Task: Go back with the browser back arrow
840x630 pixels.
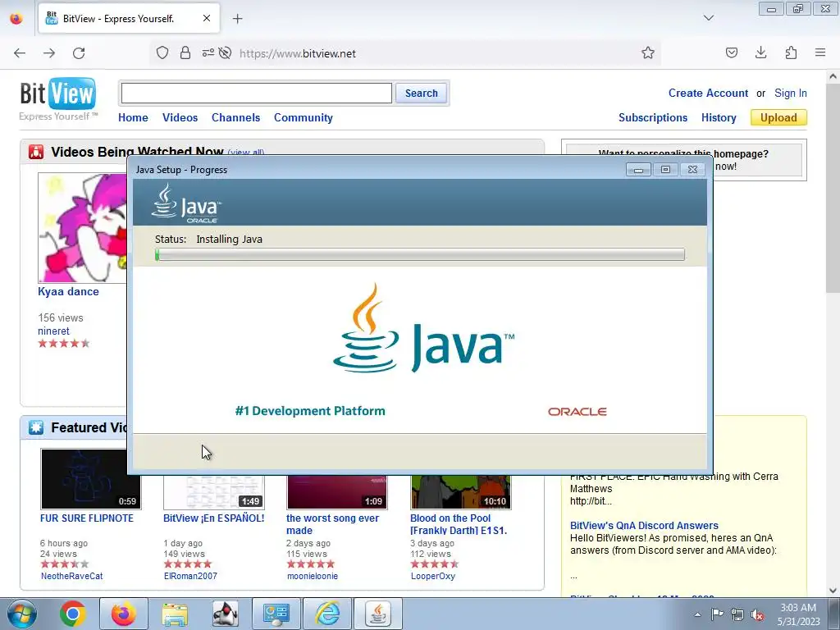Action: click(x=20, y=53)
